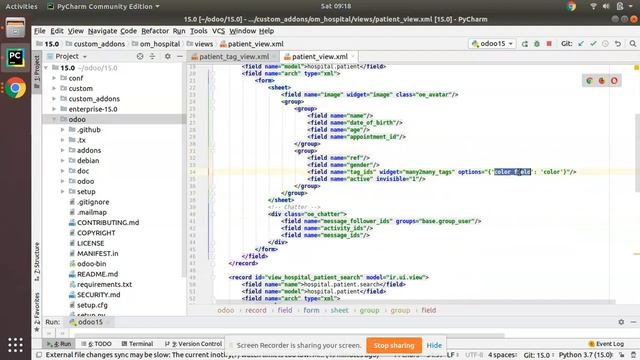The height and width of the screenshot is (360, 640).
Task: Expand the debian folder
Action: pos(62,160)
